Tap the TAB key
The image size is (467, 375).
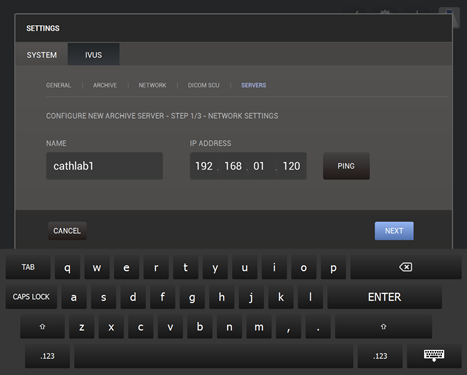28,267
